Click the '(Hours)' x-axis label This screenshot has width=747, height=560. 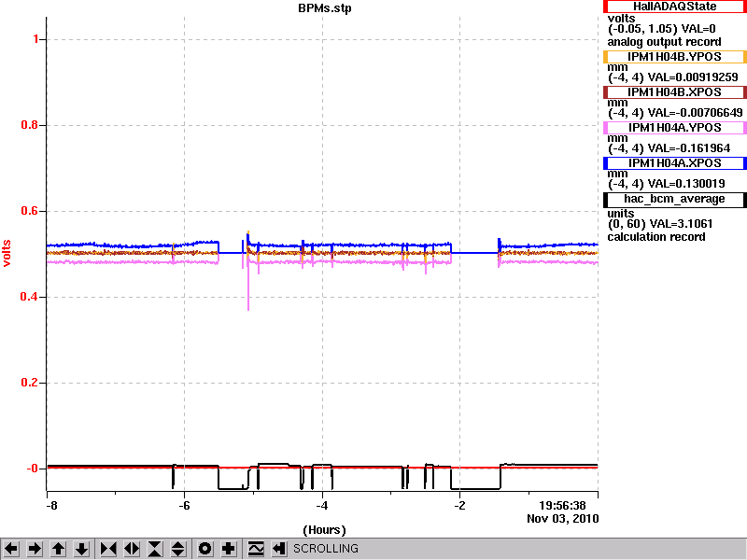pyautogui.click(x=324, y=530)
